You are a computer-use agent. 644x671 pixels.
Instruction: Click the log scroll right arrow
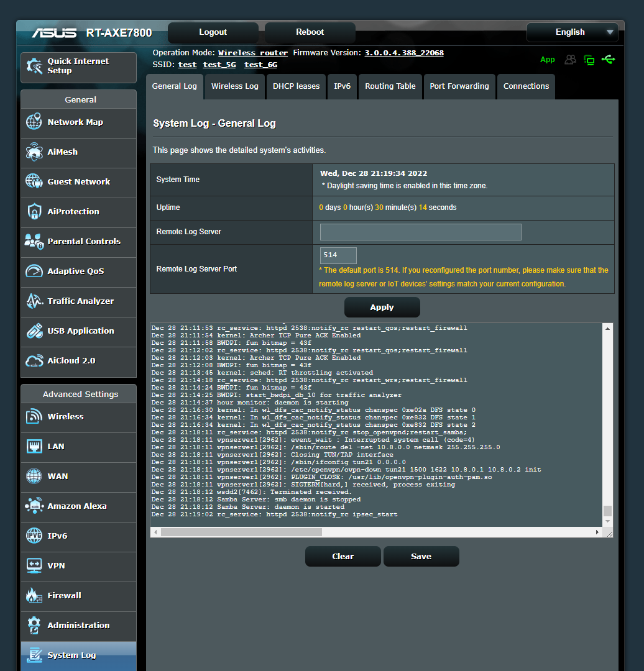click(x=597, y=532)
